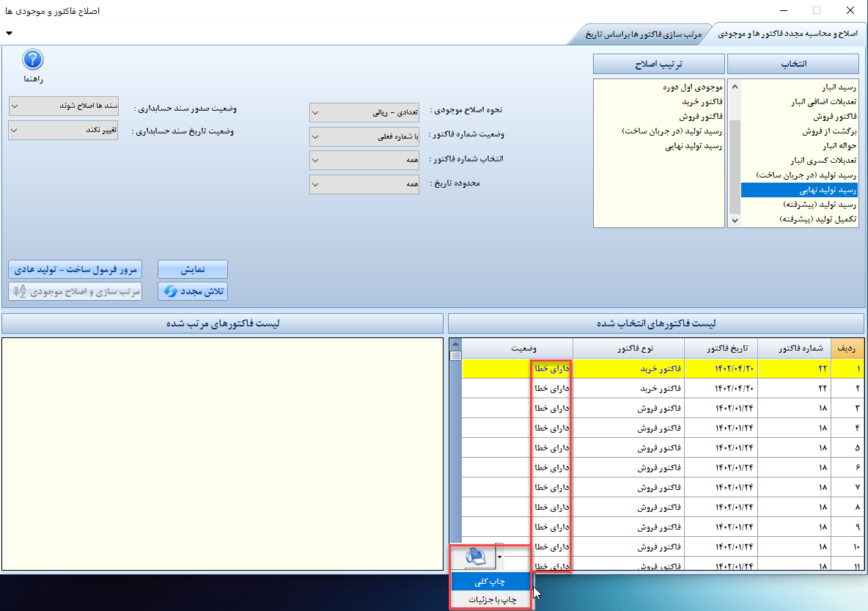The image size is (868, 611).
Task: Click the وضعیت column header
Action: [x=518, y=348]
